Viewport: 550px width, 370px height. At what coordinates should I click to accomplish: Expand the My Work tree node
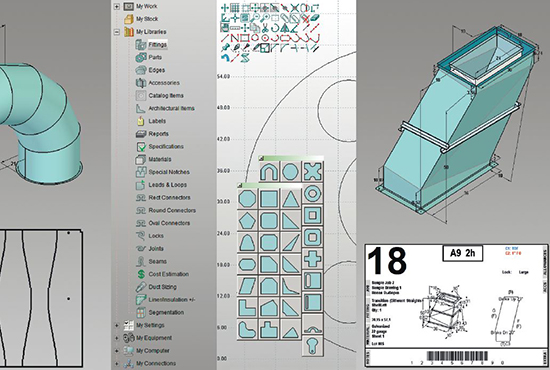117,6
